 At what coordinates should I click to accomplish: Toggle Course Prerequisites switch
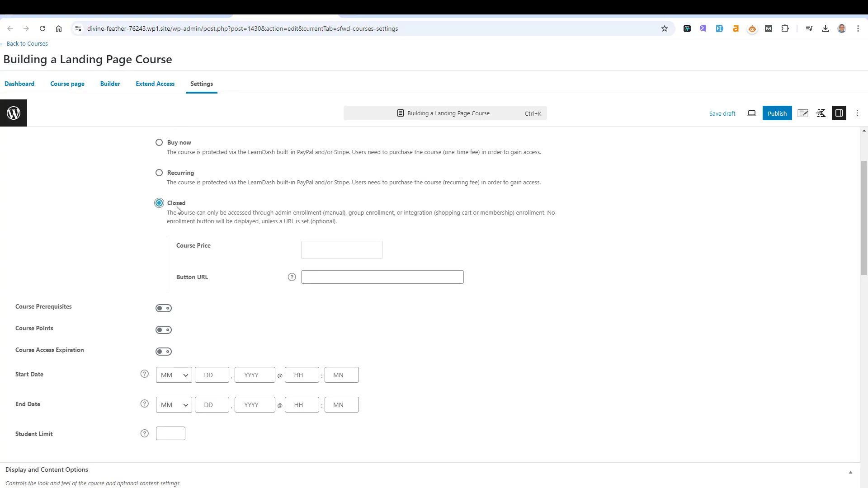163,308
